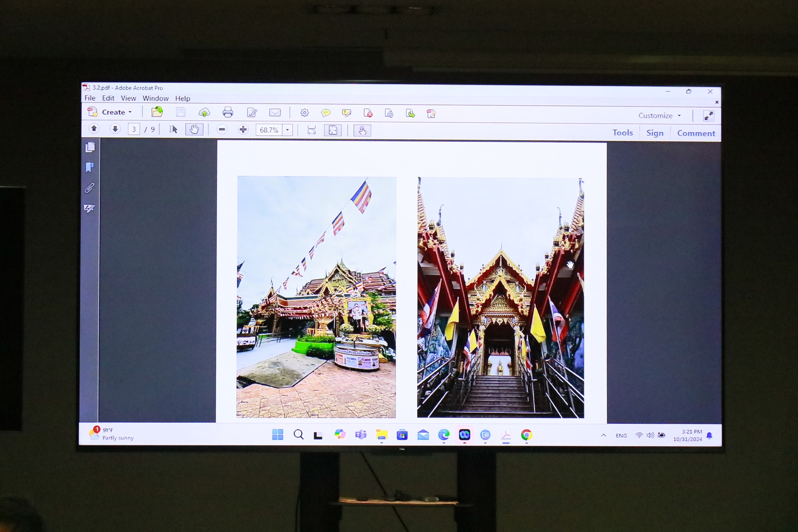Choose the Select tool cursor icon
The image size is (798, 532).
pyautogui.click(x=173, y=129)
